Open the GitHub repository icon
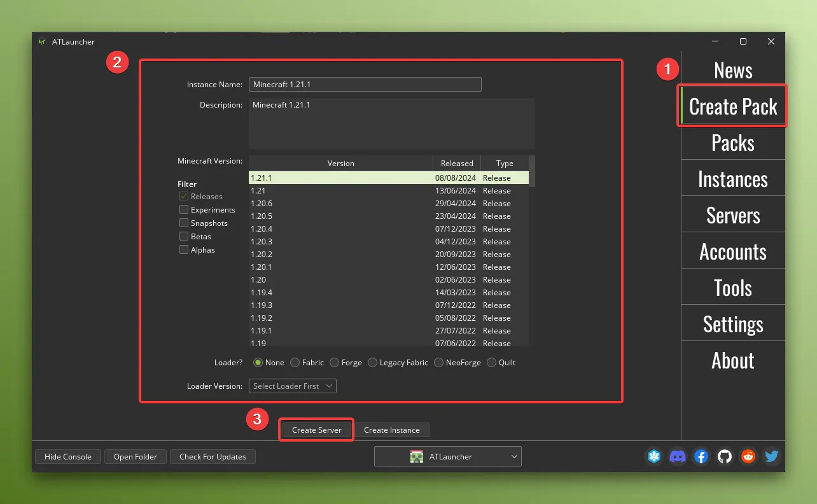The image size is (817, 504). point(725,456)
